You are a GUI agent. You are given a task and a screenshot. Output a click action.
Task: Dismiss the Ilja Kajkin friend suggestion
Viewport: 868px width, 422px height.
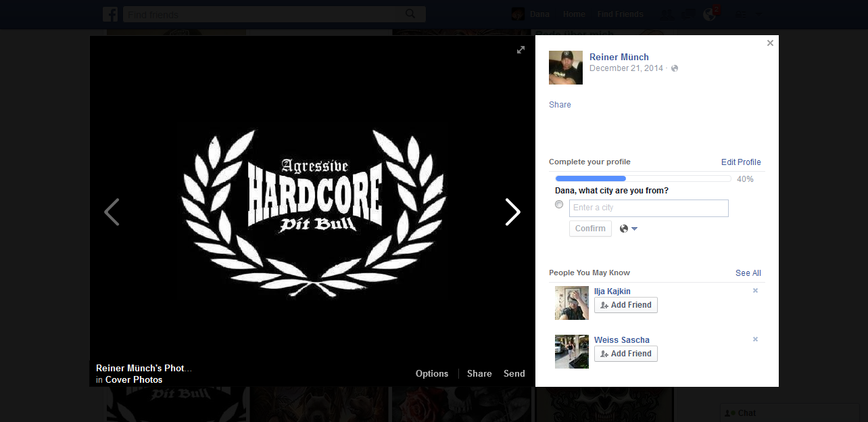click(755, 291)
